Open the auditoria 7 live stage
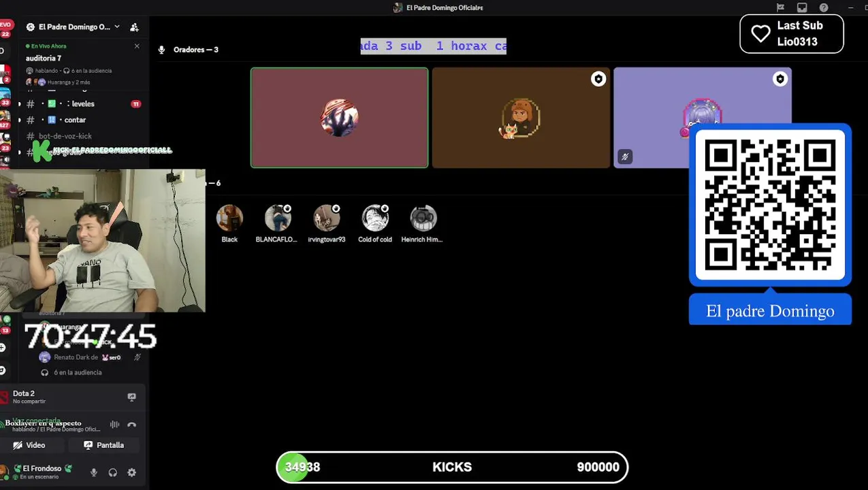 coord(44,58)
